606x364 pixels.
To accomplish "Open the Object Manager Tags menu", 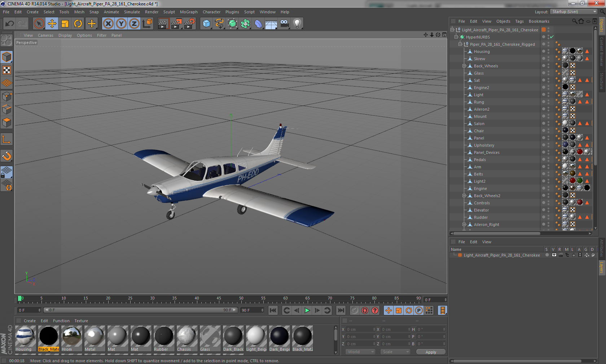I will pos(519,21).
